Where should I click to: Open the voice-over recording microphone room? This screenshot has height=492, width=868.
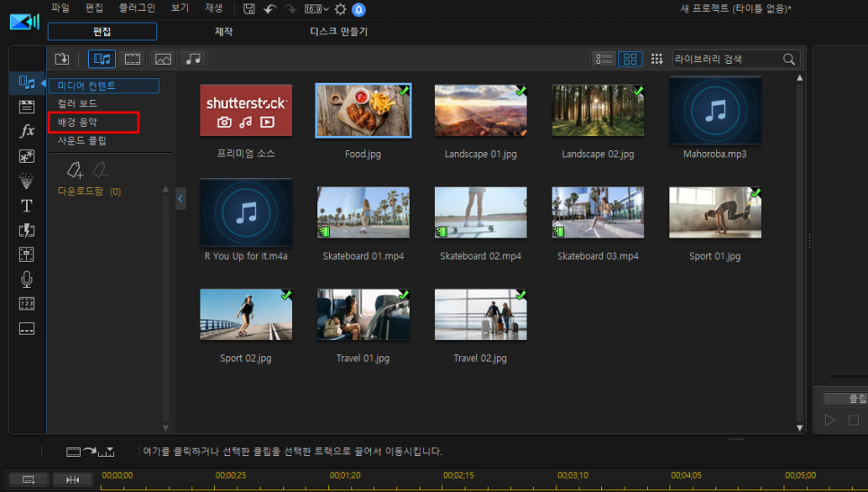pos(27,279)
